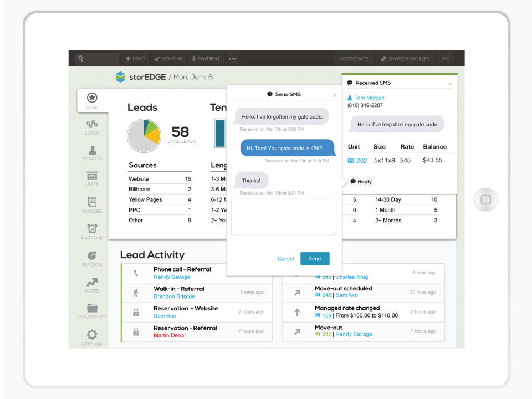Image resolution: width=532 pixels, height=399 pixels.
Task: Click the SMS message text field
Action: pyautogui.click(x=284, y=217)
